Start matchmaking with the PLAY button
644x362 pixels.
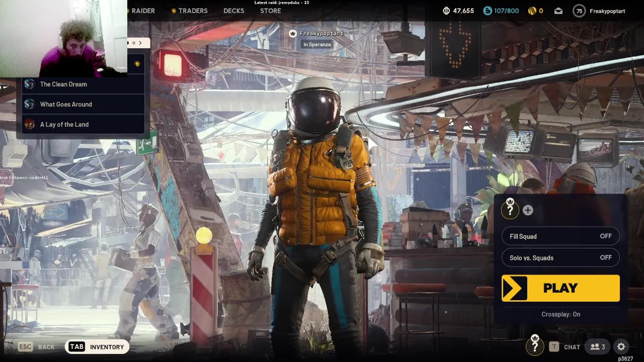[x=560, y=288]
